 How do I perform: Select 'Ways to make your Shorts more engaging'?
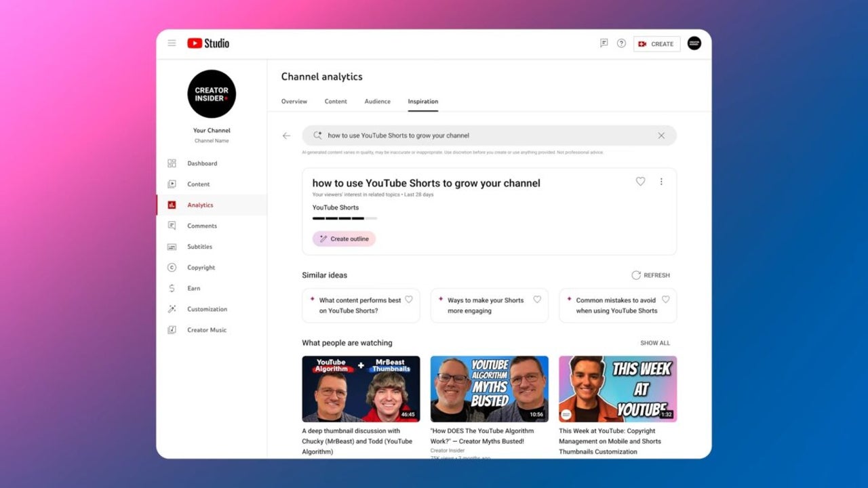489,306
